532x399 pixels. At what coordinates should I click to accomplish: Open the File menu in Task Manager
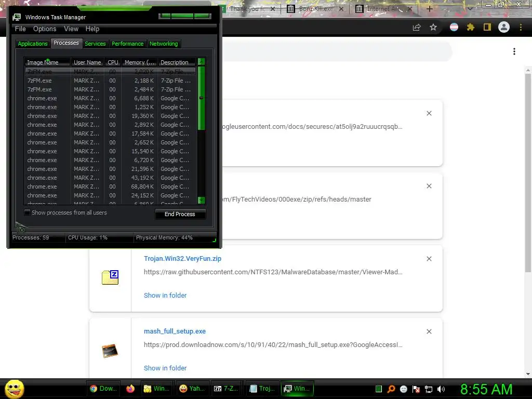tap(20, 29)
